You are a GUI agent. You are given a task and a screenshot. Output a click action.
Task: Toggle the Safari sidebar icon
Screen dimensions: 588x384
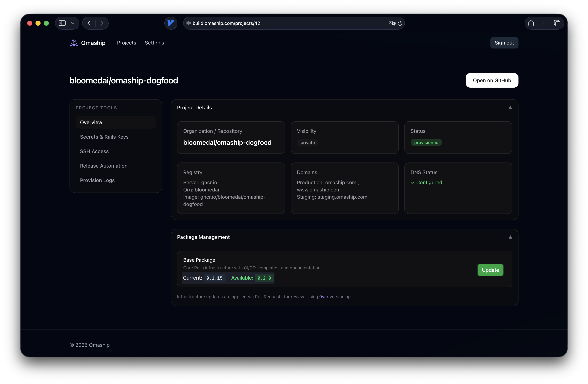click(x=62, y=23)
